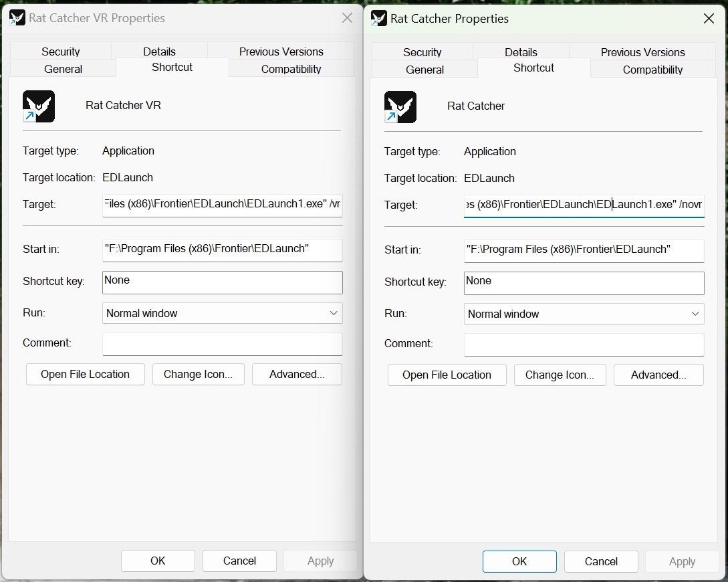Open Previous Versions tab in Rat Catcher Properties
This screenshot has width=728, height=582.
click(642, 52)
